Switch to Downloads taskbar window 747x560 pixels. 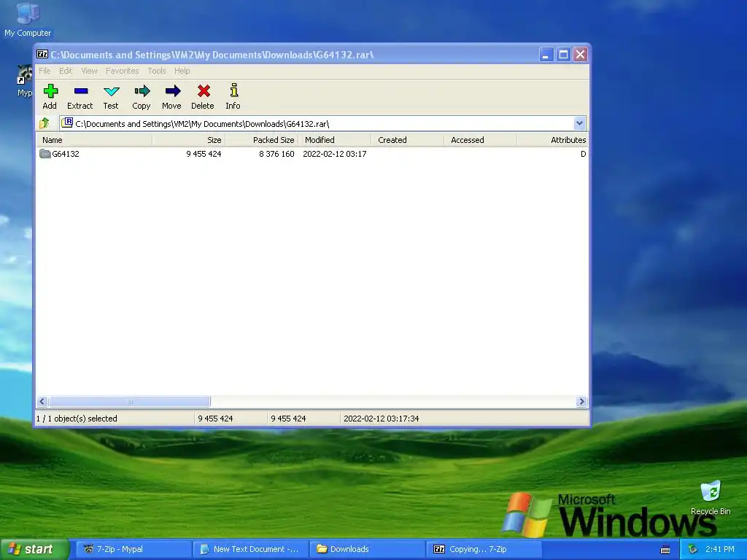[368, 549]
